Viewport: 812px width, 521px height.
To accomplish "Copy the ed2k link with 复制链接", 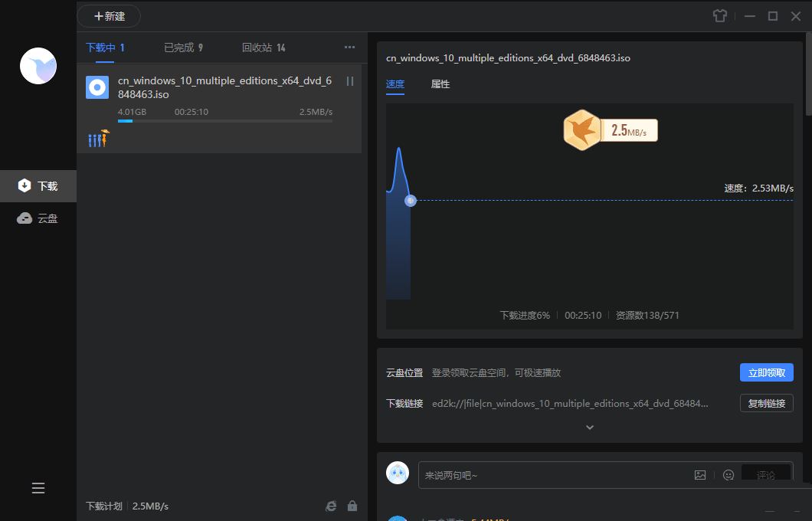I will tap(766, 403).
